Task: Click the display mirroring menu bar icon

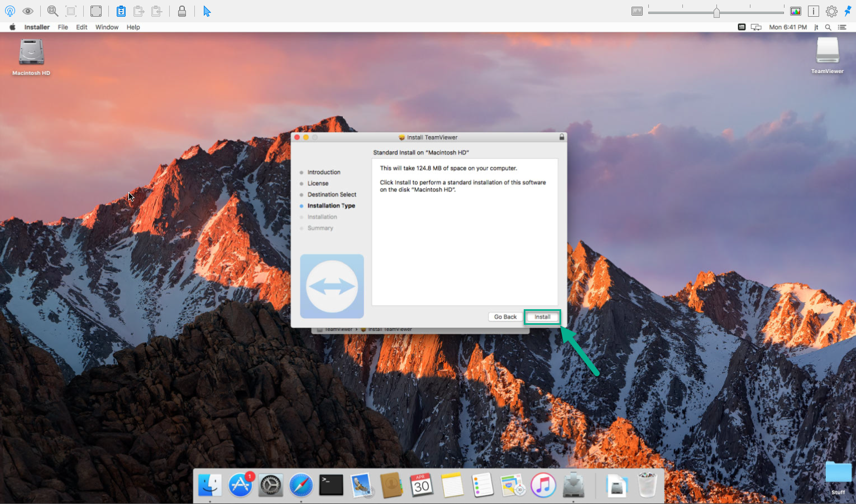Action: point(756,27)
